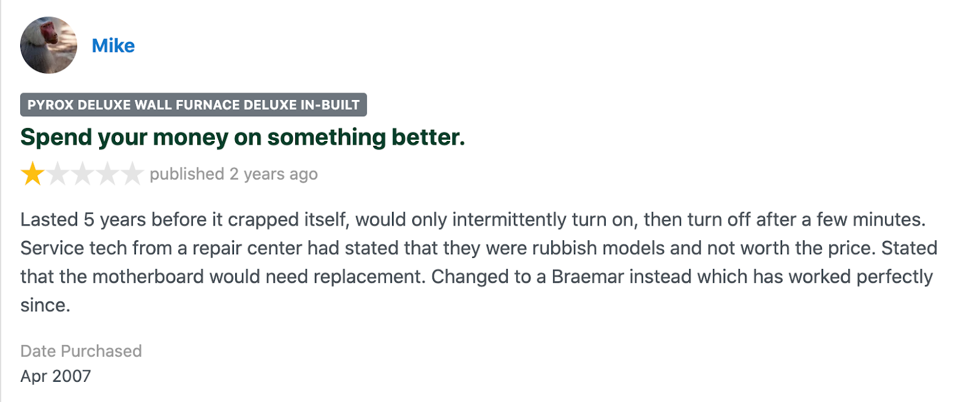Screen dimensions: 980x402
Task: Click the third grey rating star
Action: click(x=82, y=174)
